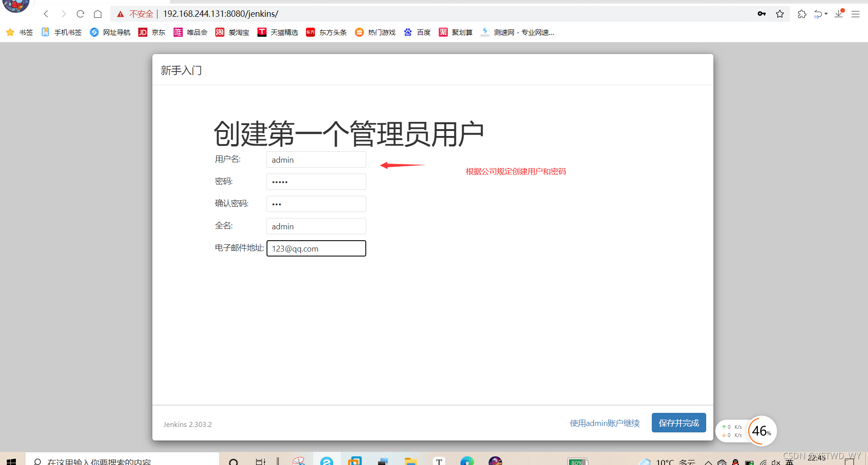
Task: Click the email address input field
Action: [316, 248]
